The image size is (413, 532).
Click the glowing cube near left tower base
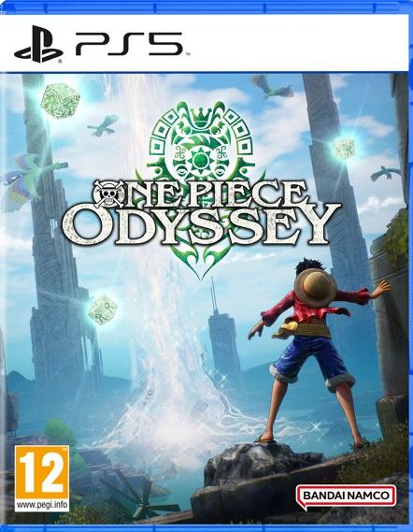[x=103, y=309]
